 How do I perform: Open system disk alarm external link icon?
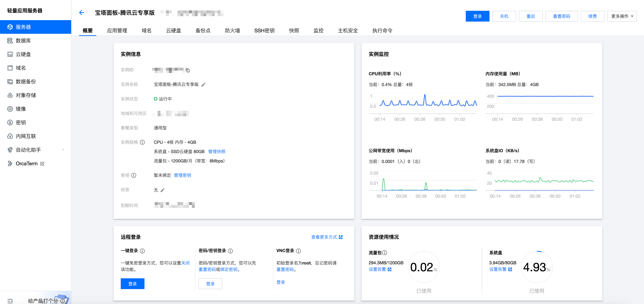[510, 269]
